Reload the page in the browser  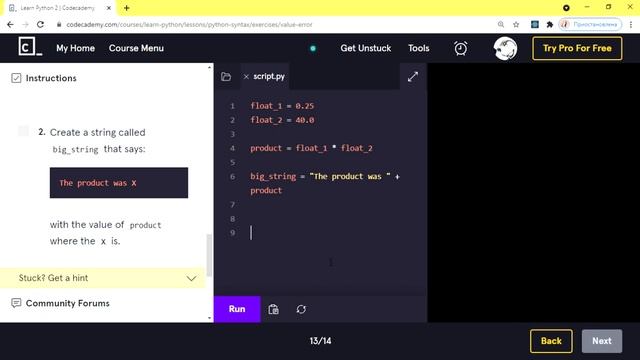point(40,24)
